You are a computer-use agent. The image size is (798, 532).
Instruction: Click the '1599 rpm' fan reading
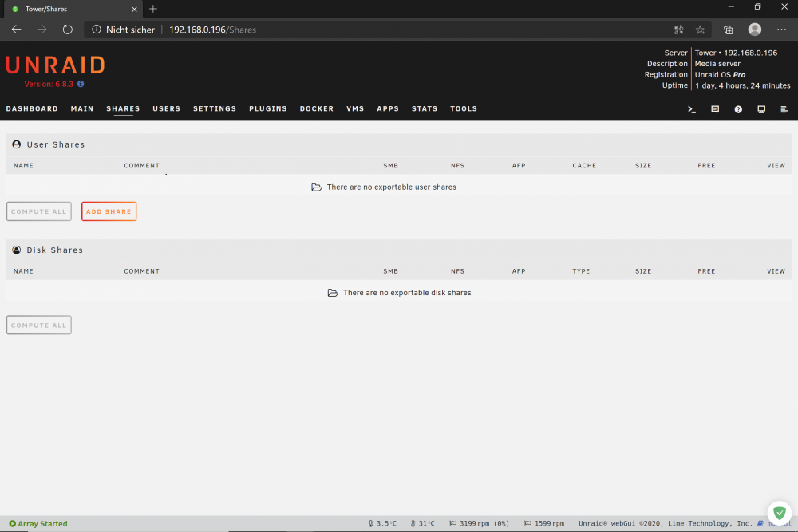549,523
